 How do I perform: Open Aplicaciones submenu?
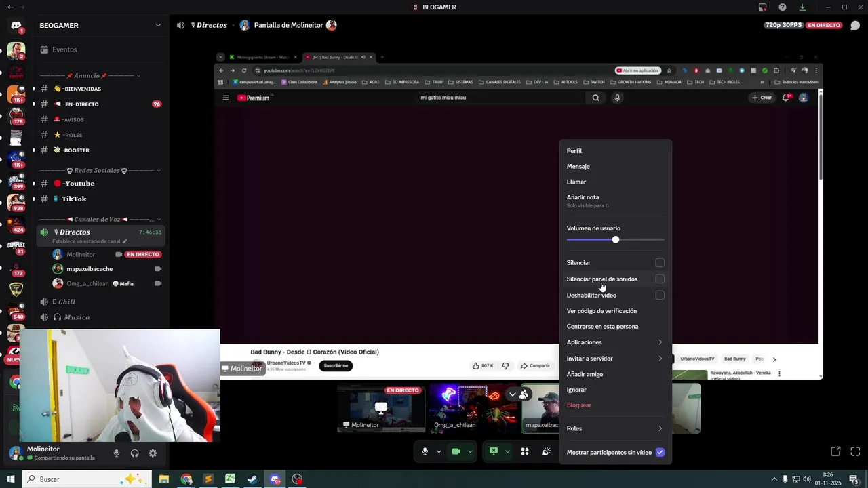click(x=615, y=342)
